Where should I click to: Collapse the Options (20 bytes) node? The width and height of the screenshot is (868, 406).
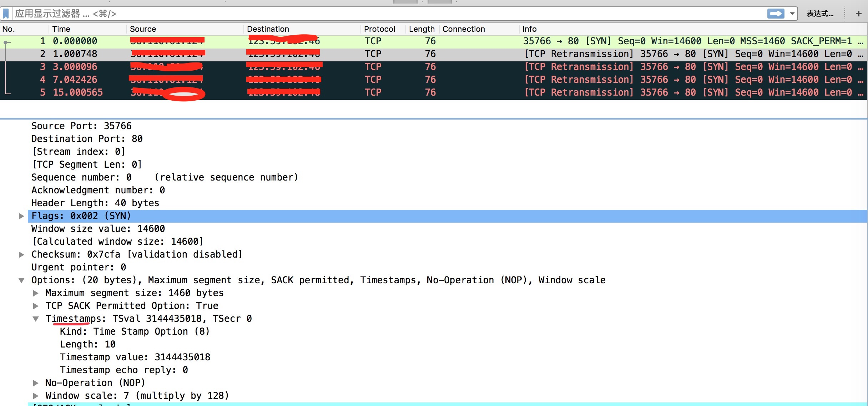click(21, 280)
